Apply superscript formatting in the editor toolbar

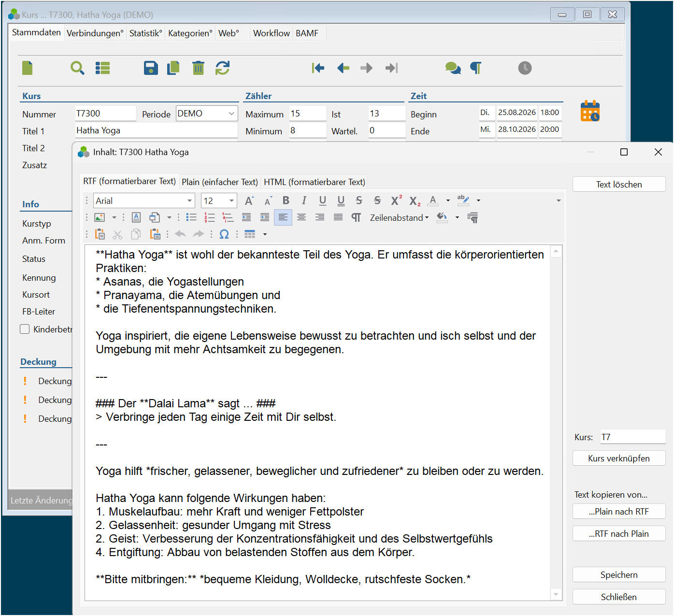pyautogui.click(x=396, y=201)
